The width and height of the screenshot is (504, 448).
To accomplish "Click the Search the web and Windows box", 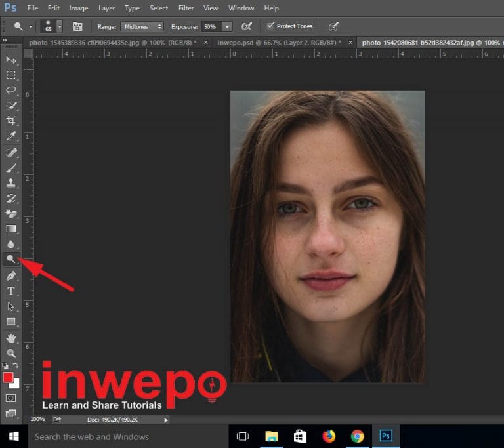I will [128, 436].
